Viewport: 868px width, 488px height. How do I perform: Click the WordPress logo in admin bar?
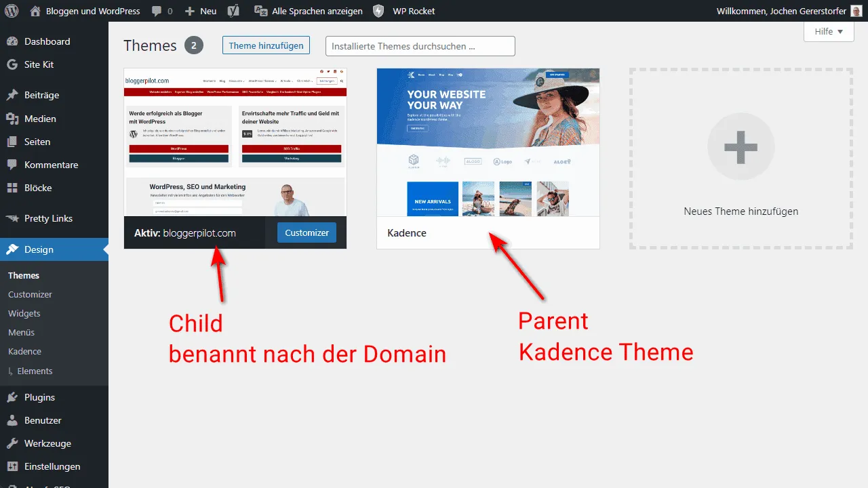pos(12,11)
